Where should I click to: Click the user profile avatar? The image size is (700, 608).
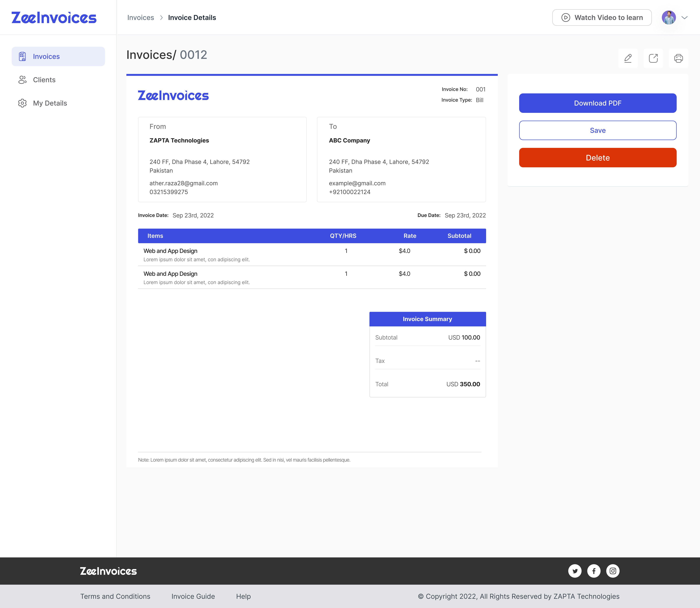click(668, 18)
